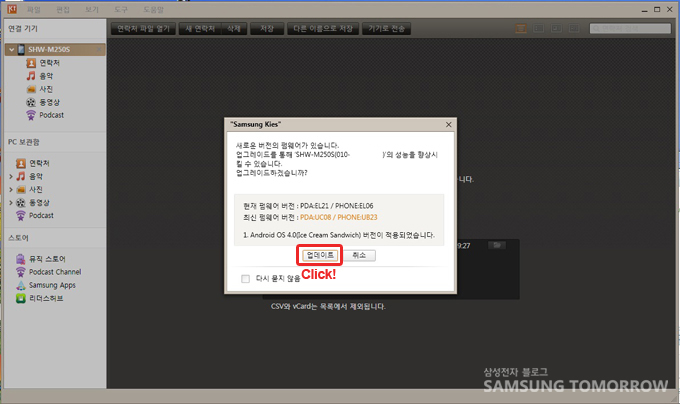Open device 동영상 video icon

31,102
